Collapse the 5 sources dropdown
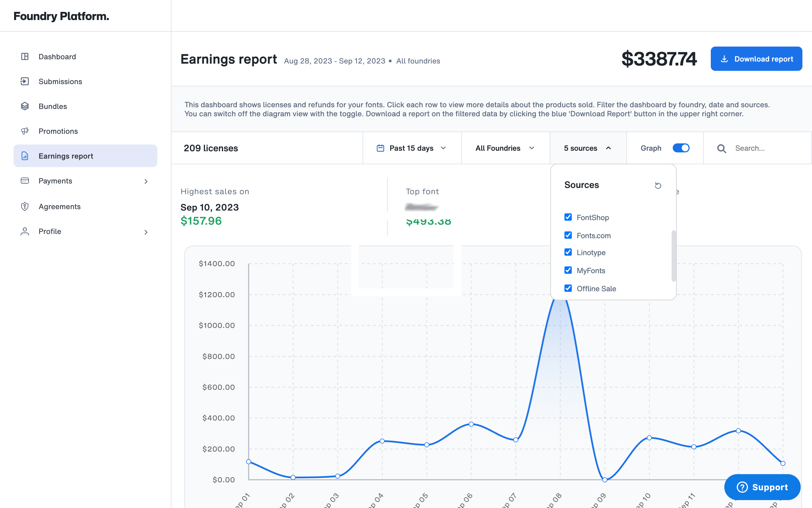 588,148
